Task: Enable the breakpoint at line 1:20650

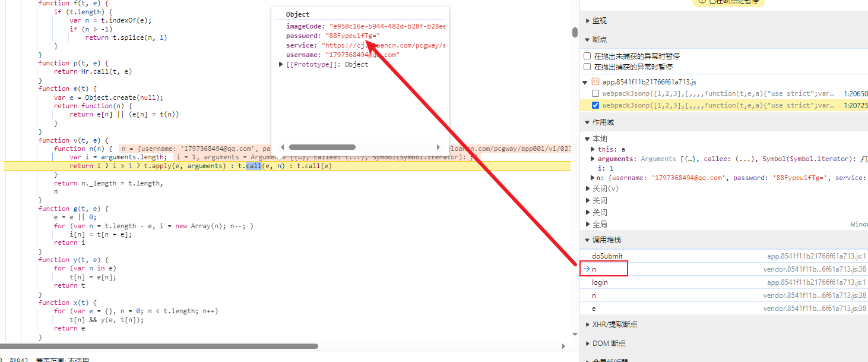Action: [595, 94]
